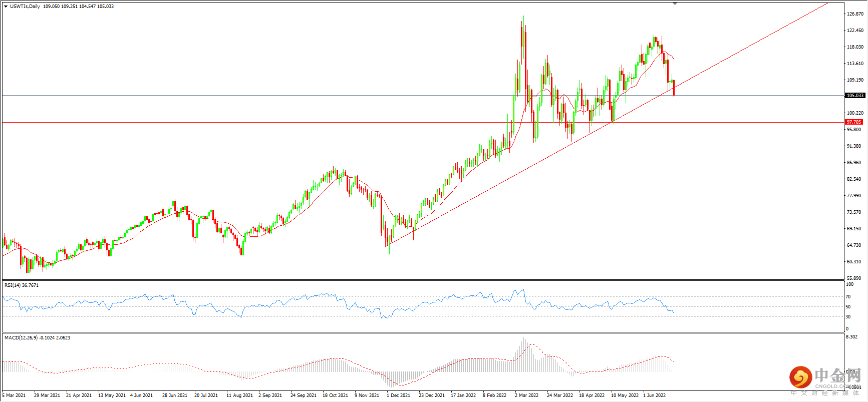Click the 69.150 price axis label
This screenshot has width=868, height=402.
(x=854, y=229)
